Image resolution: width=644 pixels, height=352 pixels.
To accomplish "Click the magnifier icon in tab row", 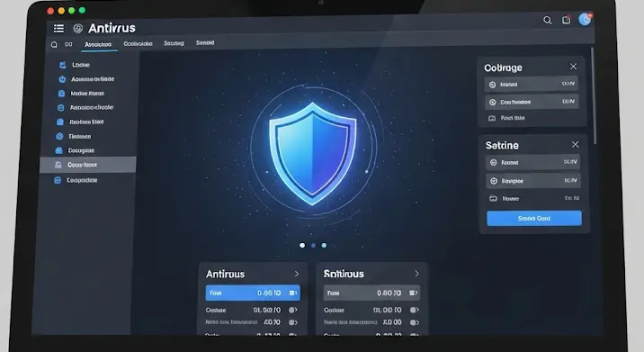I will point(54,44).
